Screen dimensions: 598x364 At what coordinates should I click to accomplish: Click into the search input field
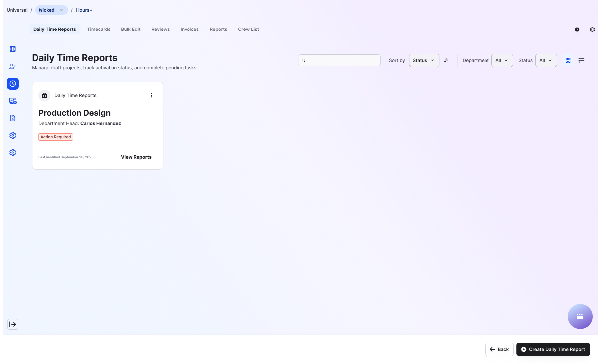(339, 60)
